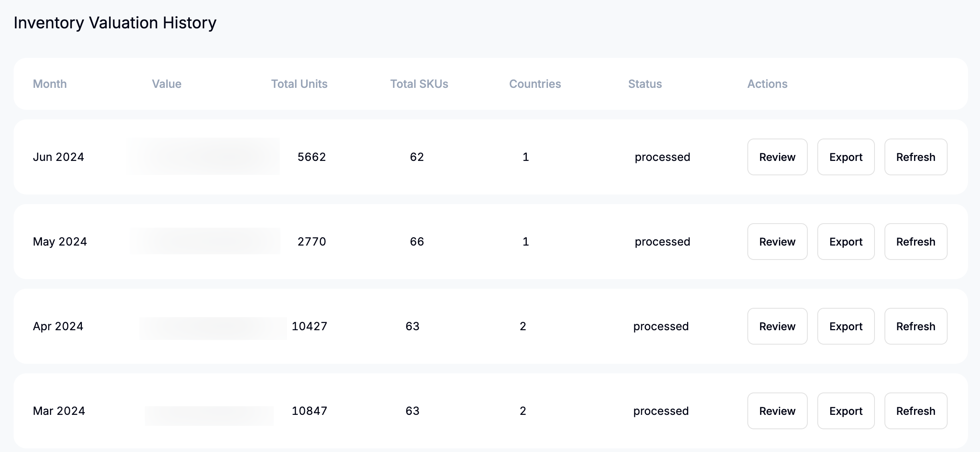980x452 pixels.
Task: Click total units value 5662
Action: (312, 157)
